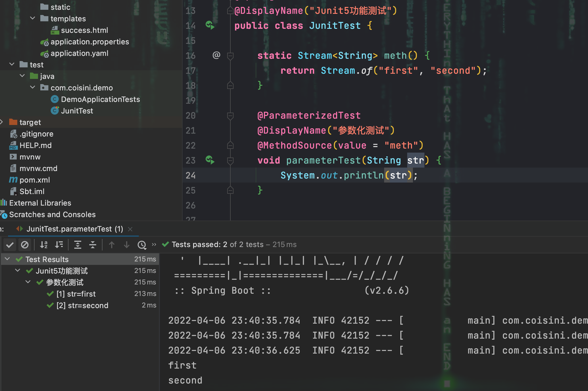
Task: Open HELP.md file
Action: click(35, 145)
